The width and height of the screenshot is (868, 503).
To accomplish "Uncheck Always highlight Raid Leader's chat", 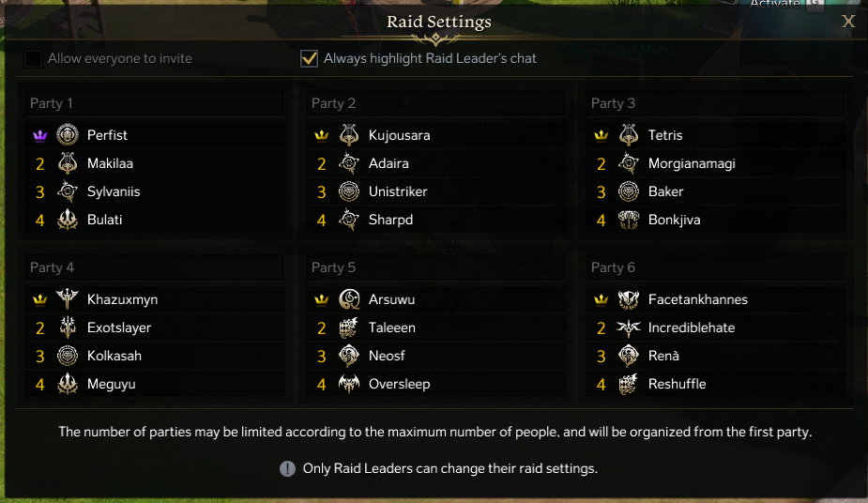I will click(309, 58).
